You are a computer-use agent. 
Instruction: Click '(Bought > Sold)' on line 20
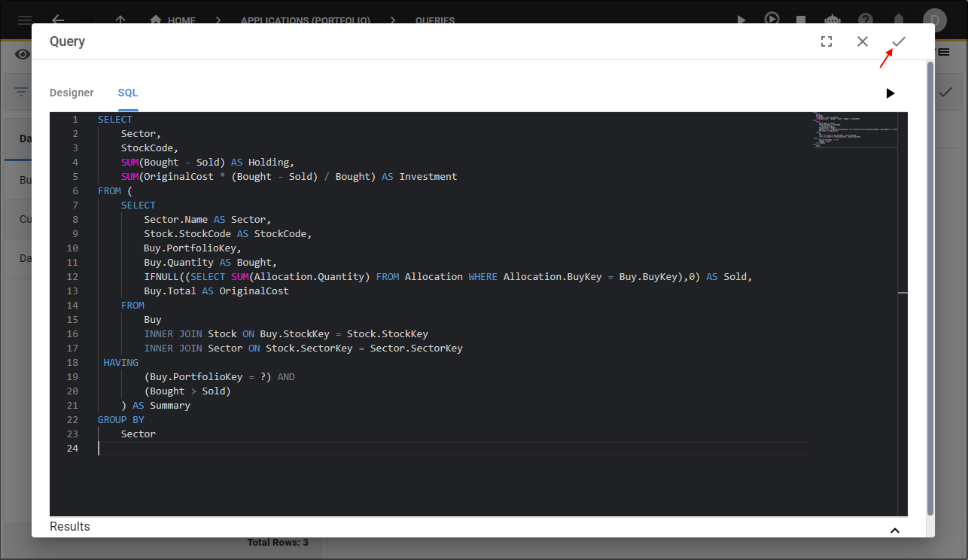[187, 391]
